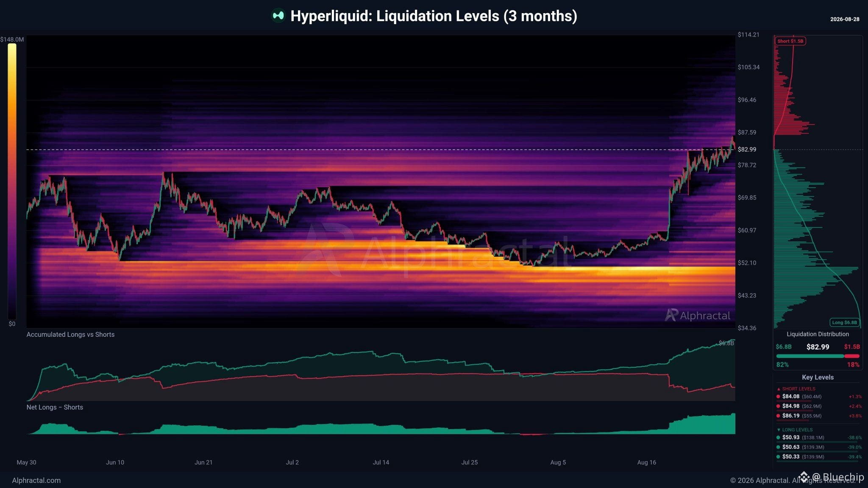Click the green $6.8B total under Liquidation Distribution
This screenshot has height=488, width=868.
[x=784, y=347]
